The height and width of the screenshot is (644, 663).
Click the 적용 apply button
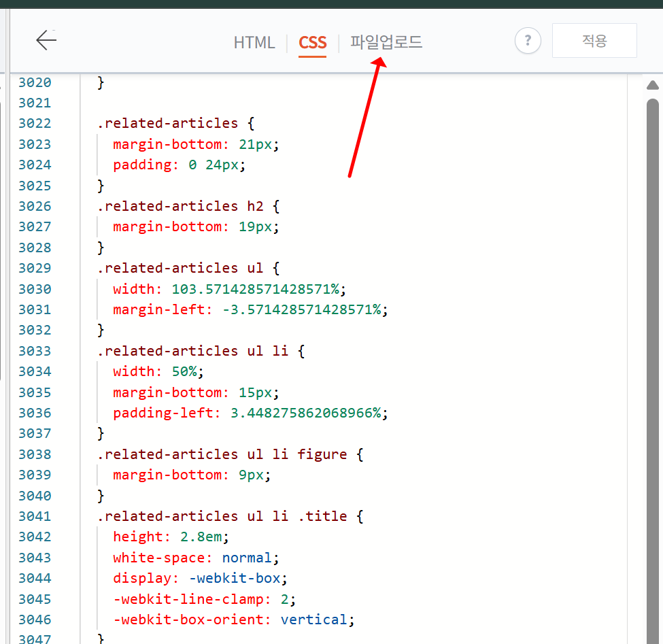tap(594, 41)
